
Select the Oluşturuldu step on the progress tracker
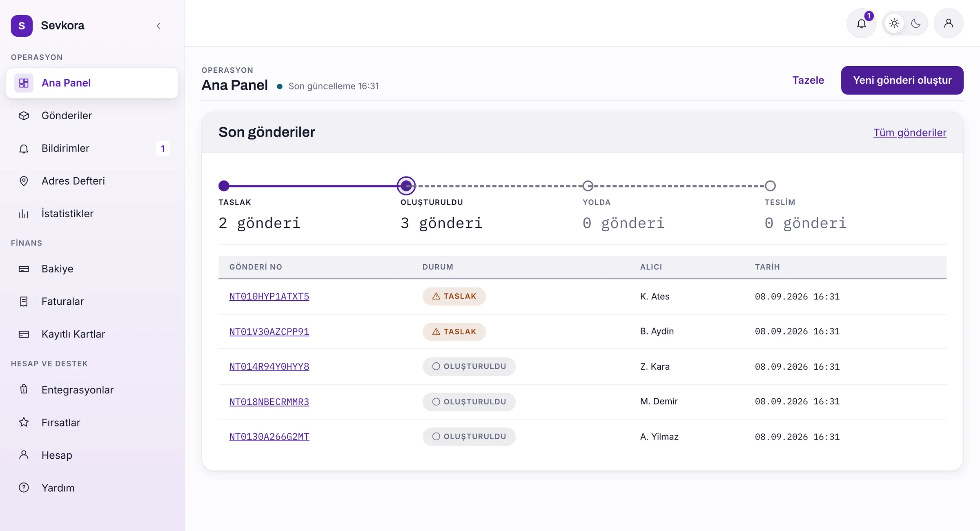pos(406,186)
